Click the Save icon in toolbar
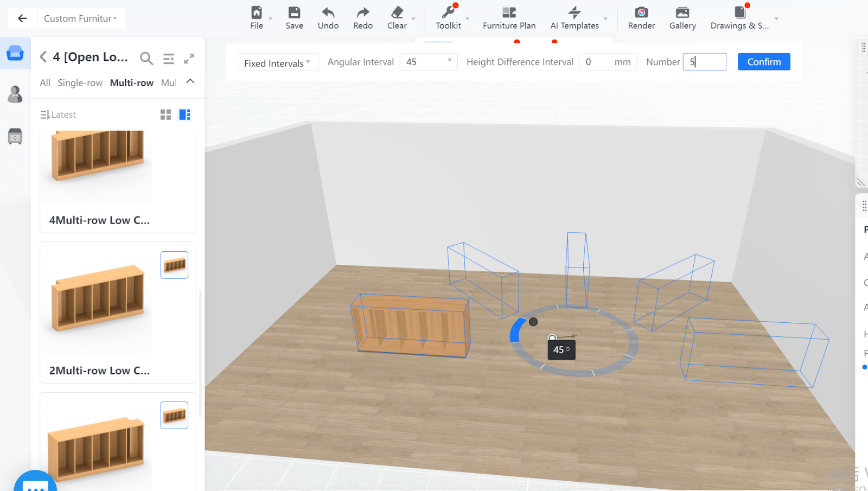The width and height of the screenshot is (868, 491). (294, 17)
